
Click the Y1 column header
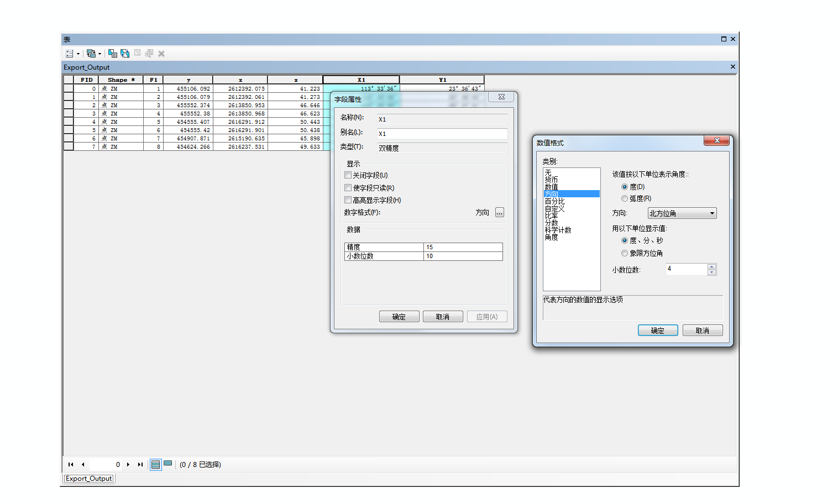[x=442, y=80]
